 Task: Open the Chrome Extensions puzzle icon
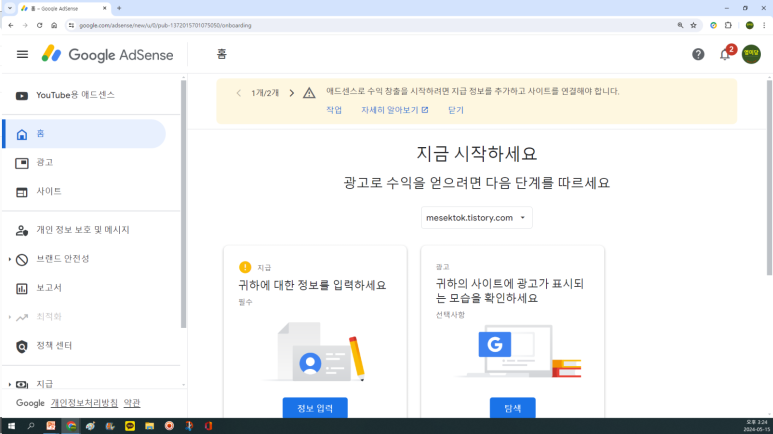click(728, 25)
